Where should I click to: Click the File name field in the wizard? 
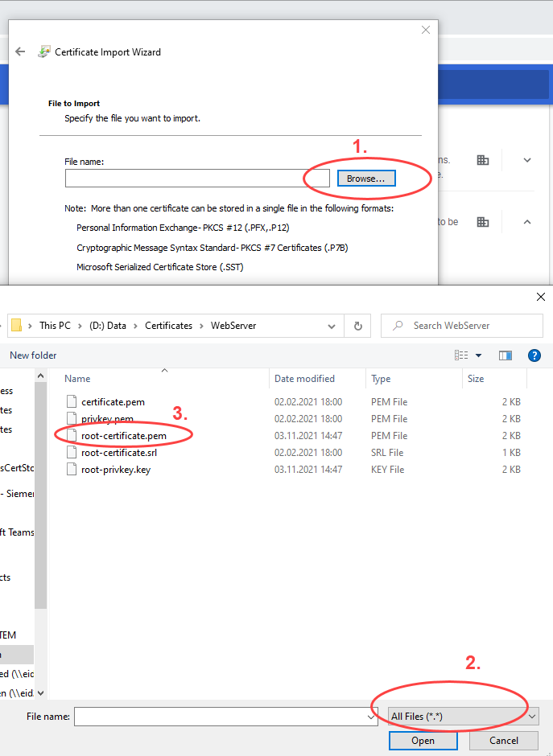(197, 179)
